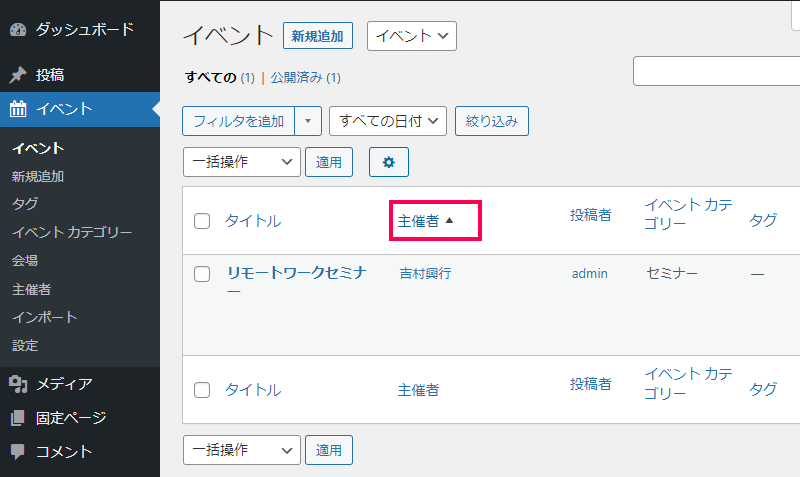Show 公開済み published events link
The image size is (800, 477).
pyautogui.click(x=296, y=78)
